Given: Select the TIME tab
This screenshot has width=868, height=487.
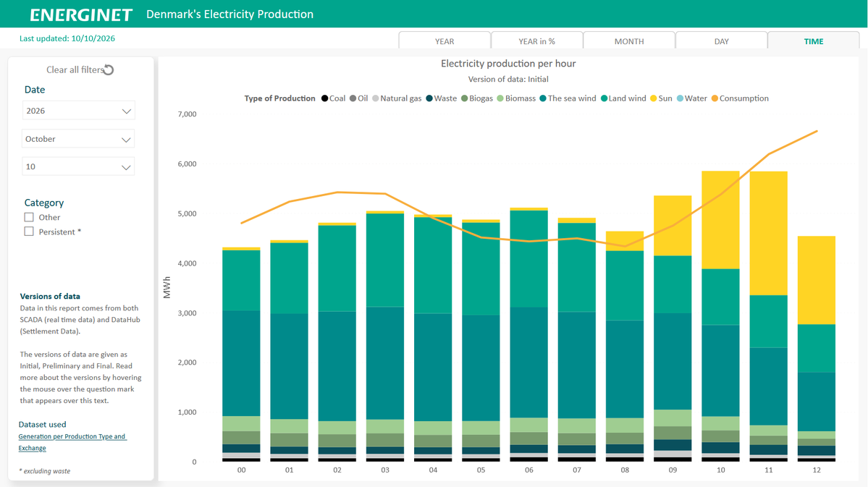Looking at the screenshot, I should click(x=814, y=41).
